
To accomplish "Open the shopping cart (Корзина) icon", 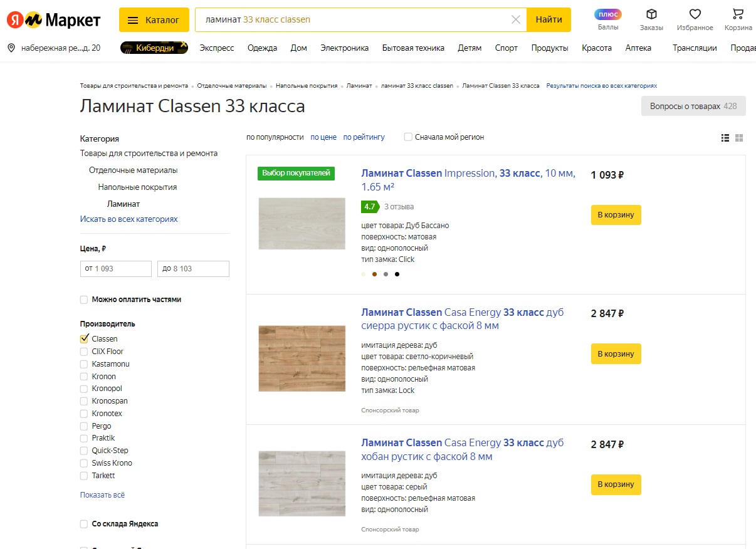I will click(738, 14).
